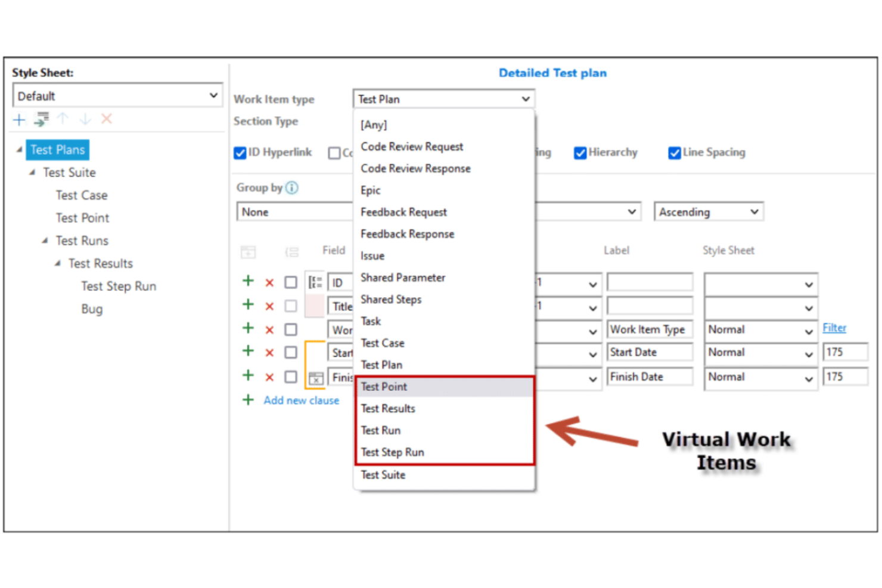Uncheck the ID Hyperlink checkbox
The height and width of the screenshot is (588, 882).
tap(240, 153)
